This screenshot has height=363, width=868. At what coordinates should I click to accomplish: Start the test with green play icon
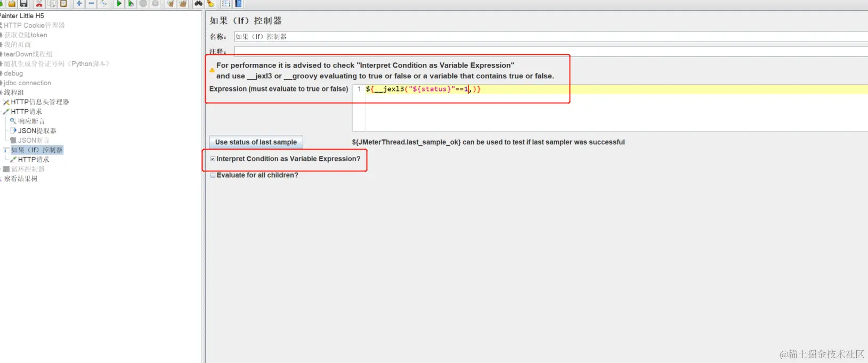(x=119, y=3)
